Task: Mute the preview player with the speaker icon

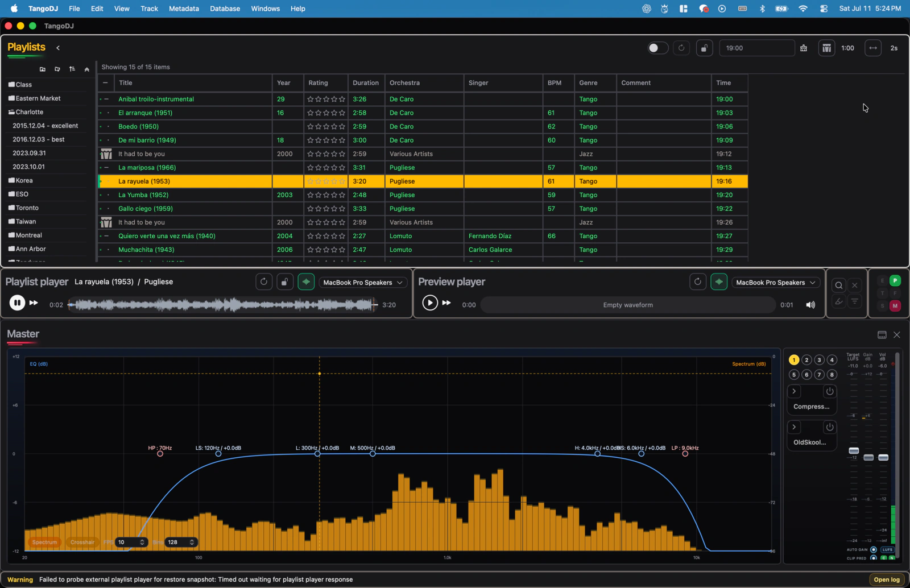Action: 810,305
